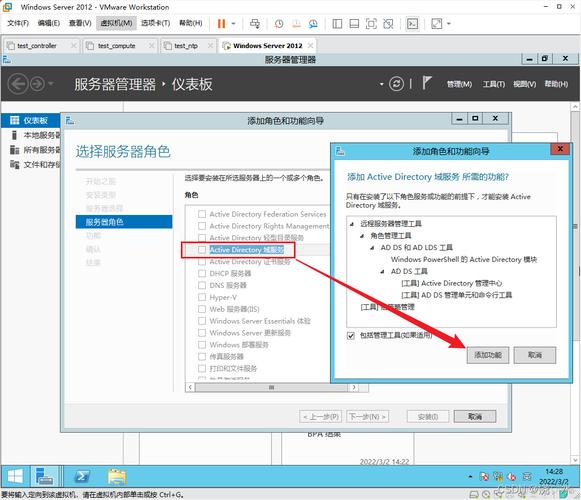The image size is (581, 500).
Task: Open the pause button dropdown arrow
Action: click(x=233, y=24)
